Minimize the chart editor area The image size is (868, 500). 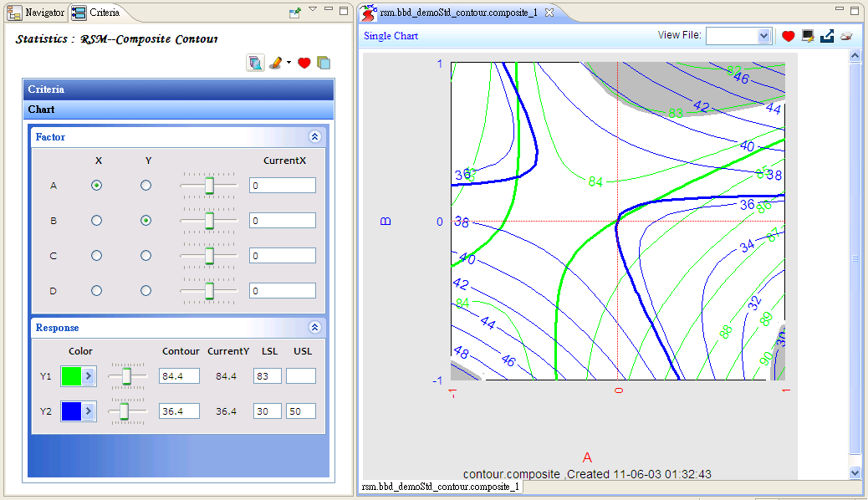coord(840,9)
